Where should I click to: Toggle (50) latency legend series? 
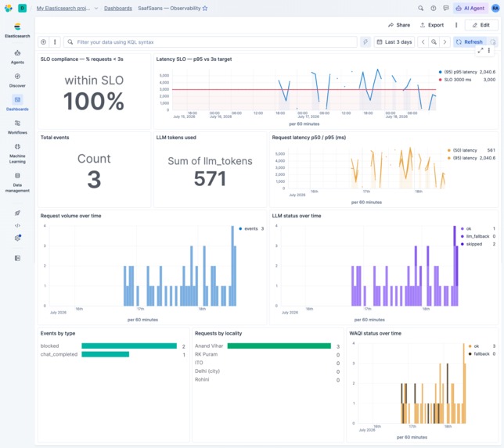(x=465, y=150)
